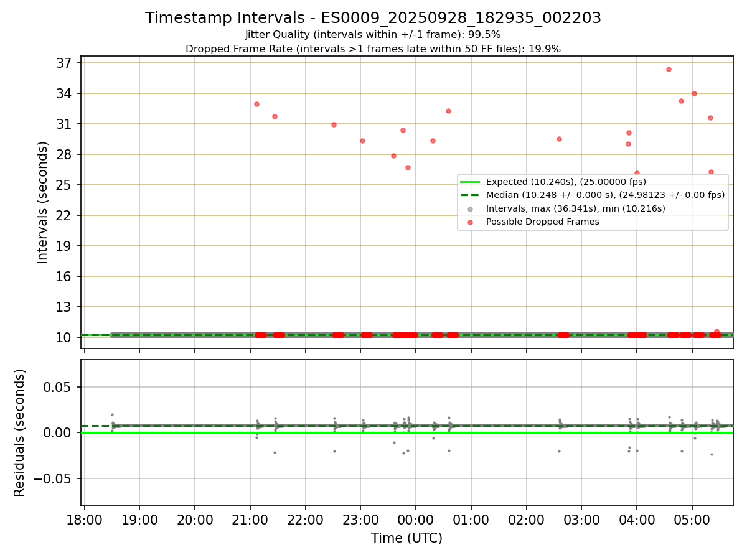Click the leftmost red dropped-frame point after 21:00

[256, 104]
